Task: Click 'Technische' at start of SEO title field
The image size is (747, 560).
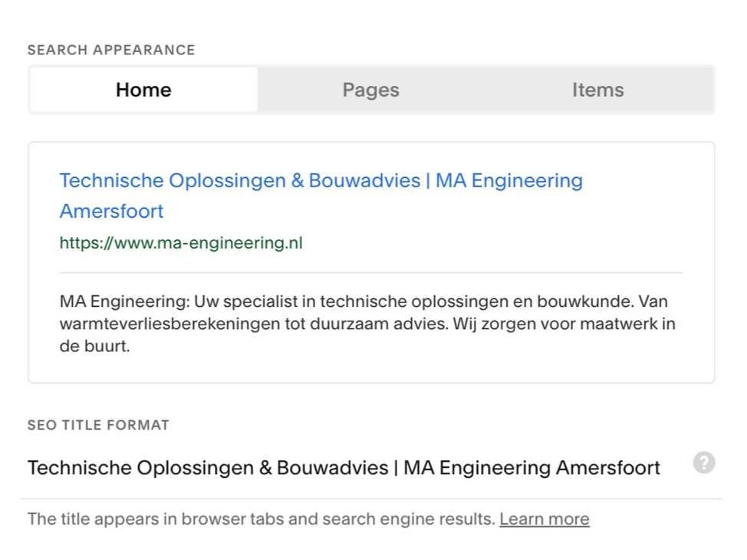Action: (x=80, y=467)
